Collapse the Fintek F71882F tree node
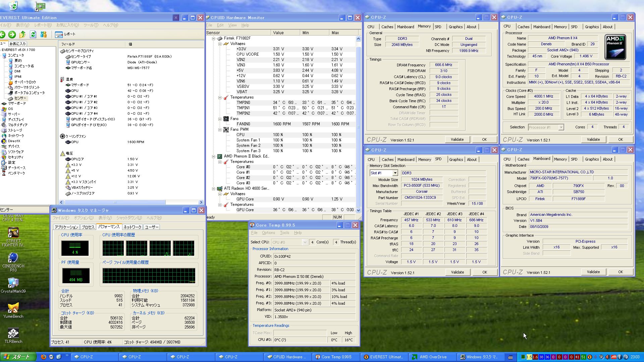644x362 pixels. click(214, 38)
